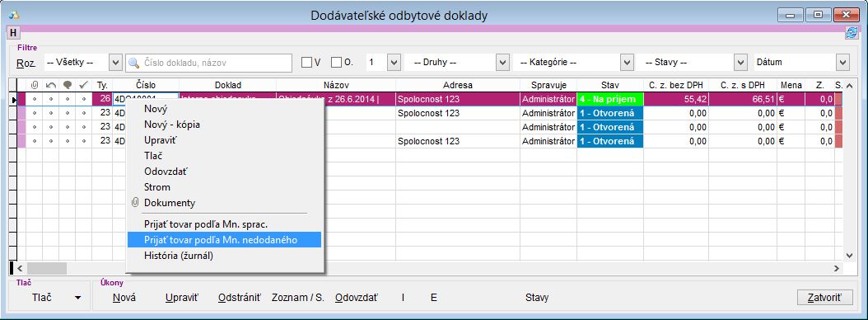Click the document number search field

pyautogui.click(x=208, y=64)
